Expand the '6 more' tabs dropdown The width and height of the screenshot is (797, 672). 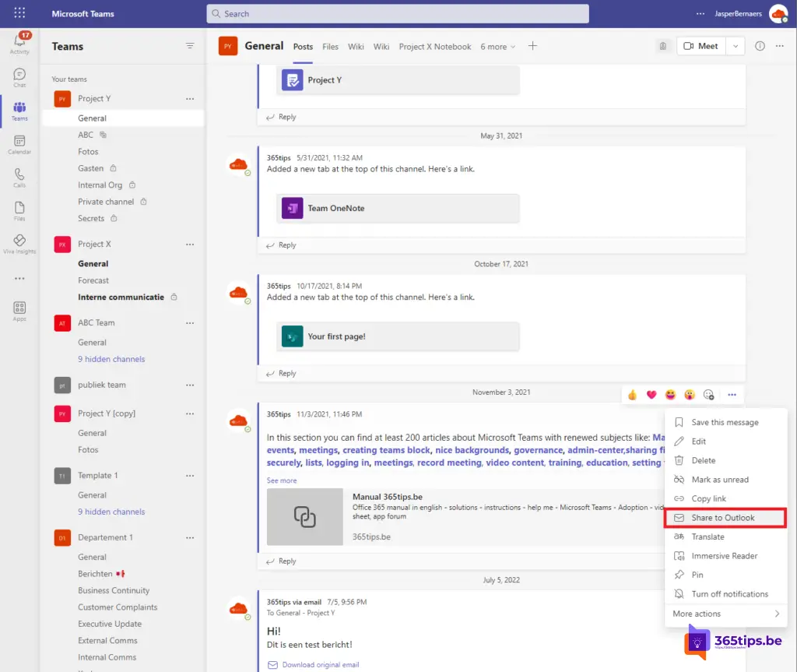point(498,47)
